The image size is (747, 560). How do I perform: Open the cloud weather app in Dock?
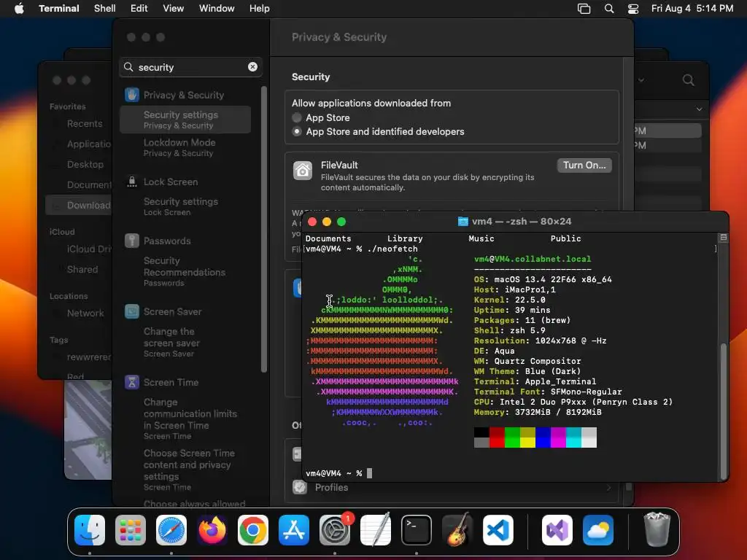click(598, 530)
